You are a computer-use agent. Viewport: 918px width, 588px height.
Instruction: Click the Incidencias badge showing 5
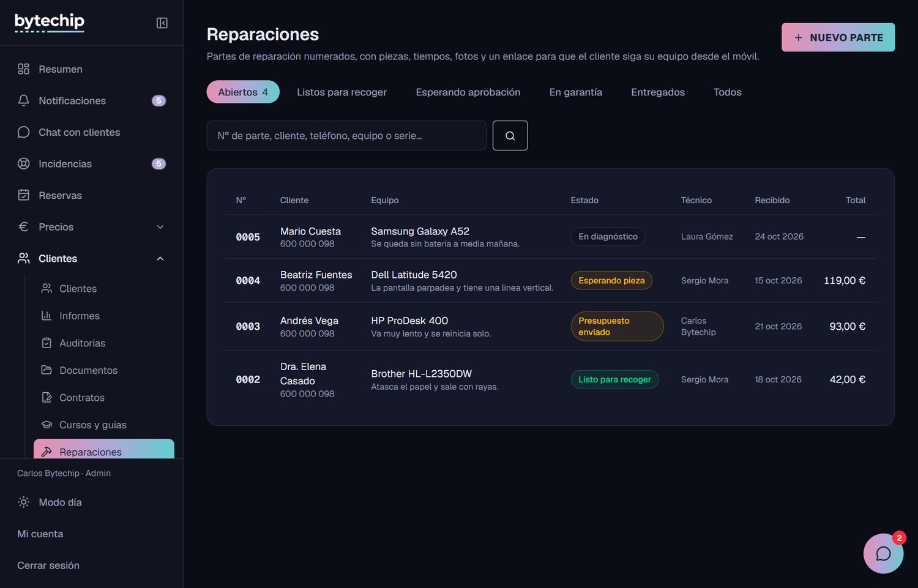159,163
